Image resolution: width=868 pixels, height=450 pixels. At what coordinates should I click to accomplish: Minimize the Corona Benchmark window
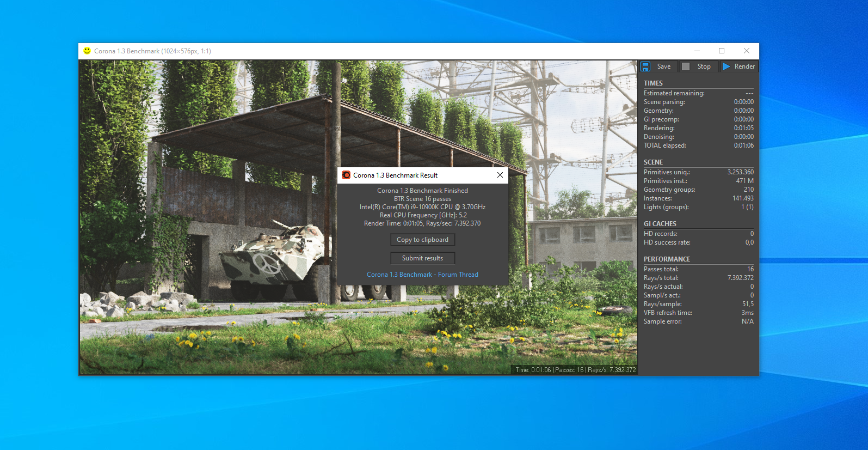pyautogui.click(x=697, y=51)
